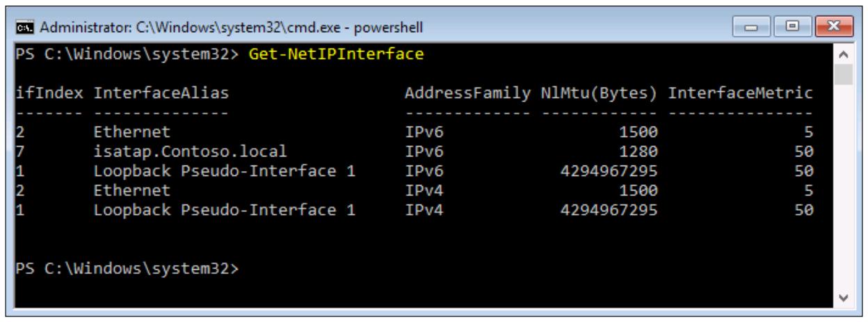Click the first Ethernet IPv6 row
Screen dimensions: 868x322
point(415,131)
